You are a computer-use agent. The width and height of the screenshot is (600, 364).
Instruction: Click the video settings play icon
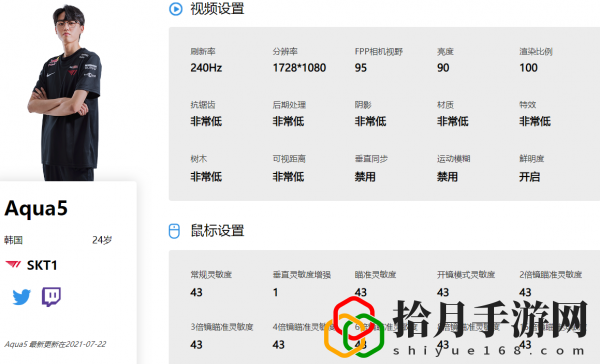176,9
